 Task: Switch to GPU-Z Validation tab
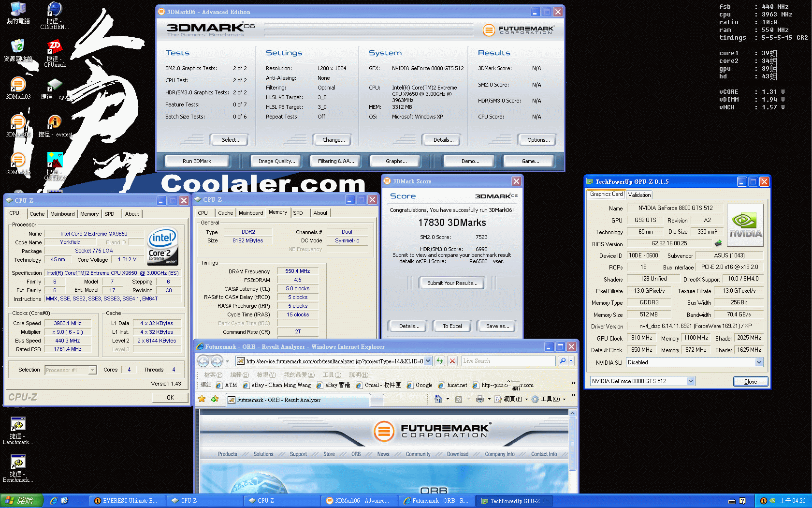[x=639, y=194]
